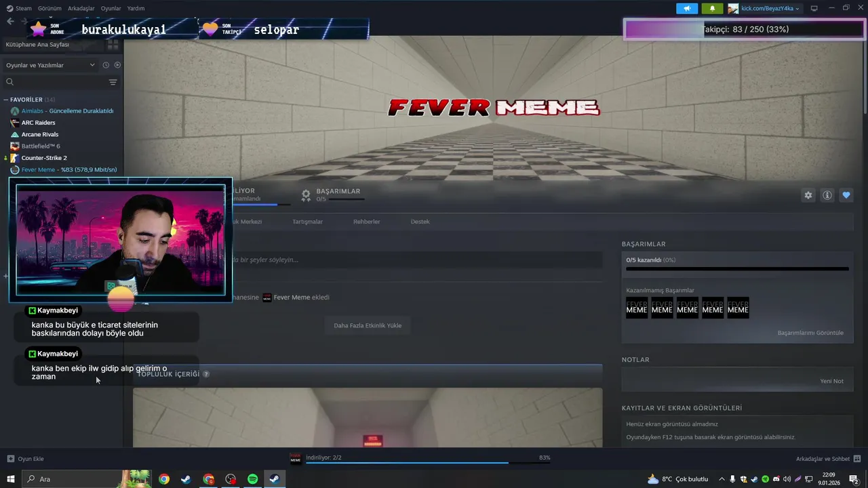Image resolution: width=868 pixels, height=488 pixels.
Task: Switch to the Tartışmalar tab
Action: point(307,222)
